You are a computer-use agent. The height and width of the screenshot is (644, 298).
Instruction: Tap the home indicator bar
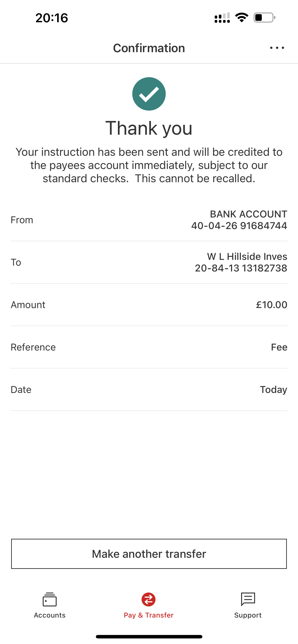click(149, 637)
